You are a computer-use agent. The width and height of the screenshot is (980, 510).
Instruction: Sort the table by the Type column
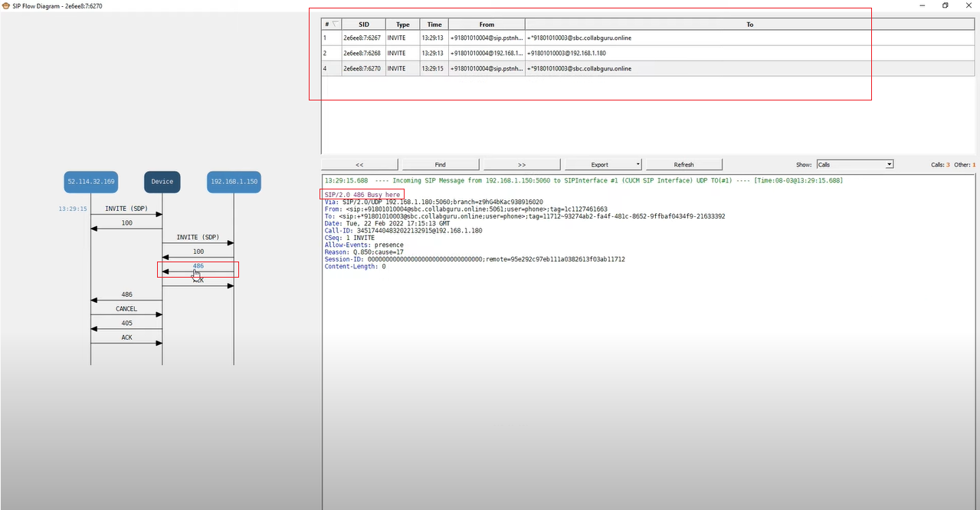tap(402, 25)
